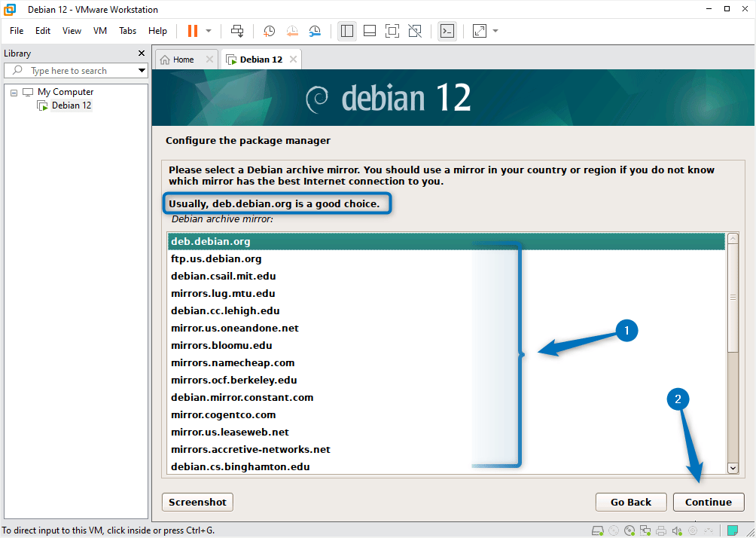756x538 pixels.
Task: Toggle the Library panel visibility
Action: click(x=347, y=31)
